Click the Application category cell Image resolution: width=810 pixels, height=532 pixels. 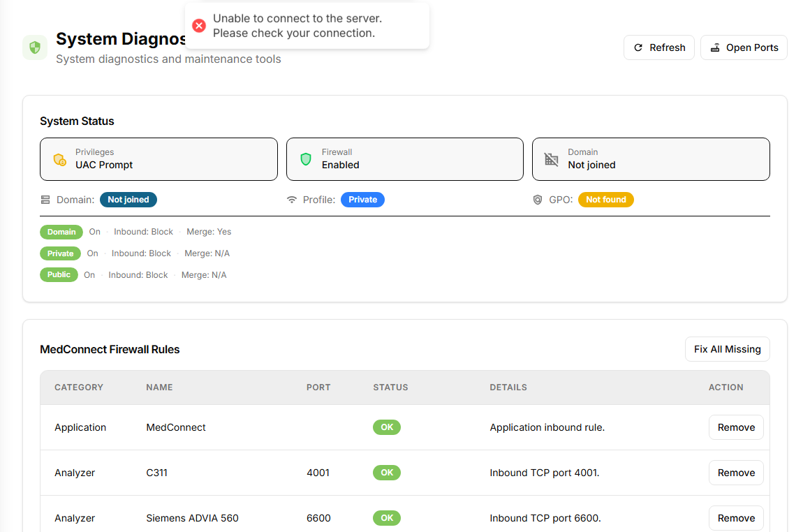(80, 427)
